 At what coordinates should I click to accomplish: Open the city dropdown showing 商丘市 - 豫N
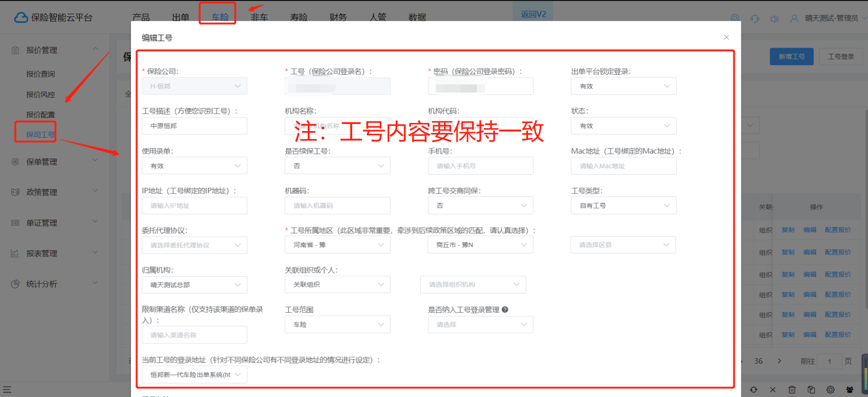pos(481,245)
